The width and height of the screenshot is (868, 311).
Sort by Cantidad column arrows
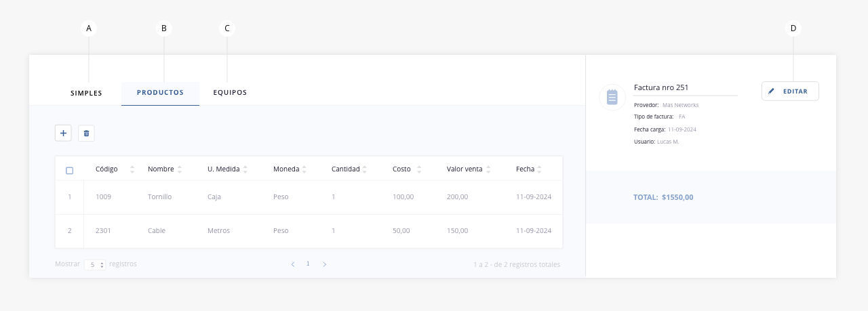click(365, 169)
